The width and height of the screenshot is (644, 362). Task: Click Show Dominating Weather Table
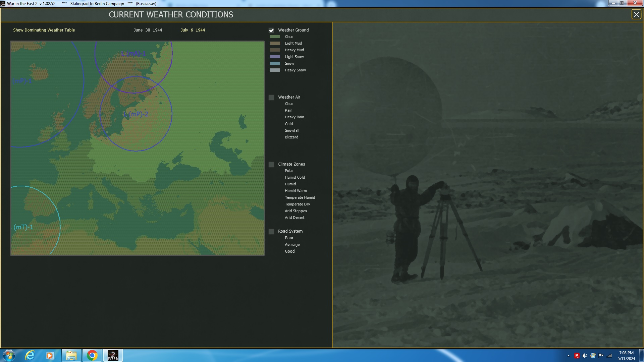coord(44,30)
